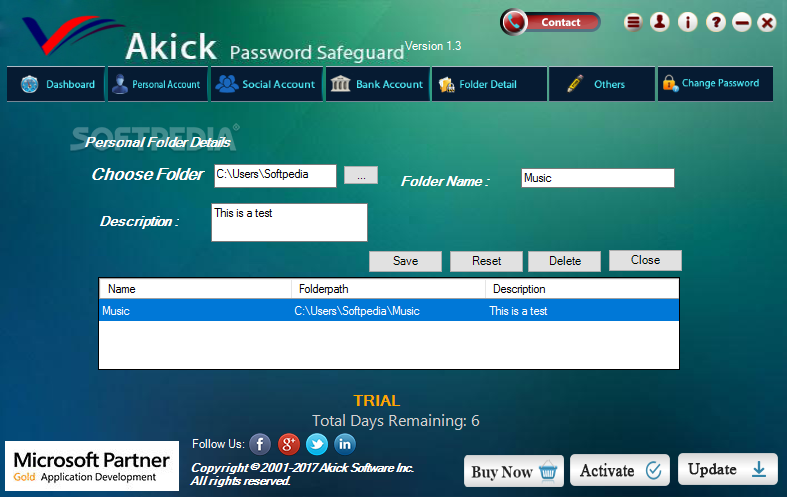Sort by the Name column header
Image resolution: width=787 pixels, height=497 pixels.
(195, 289)
